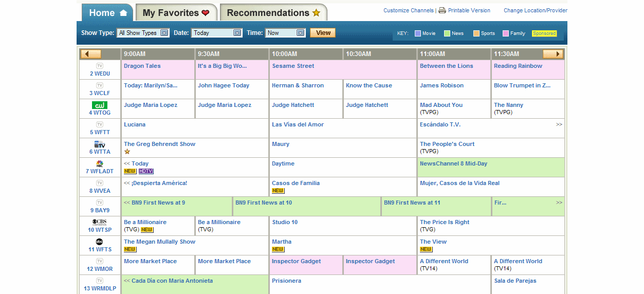The height and width of the screenshot is (294, 644).
Task: Click the TV icon above 5 WFTT
Action: 100,124
